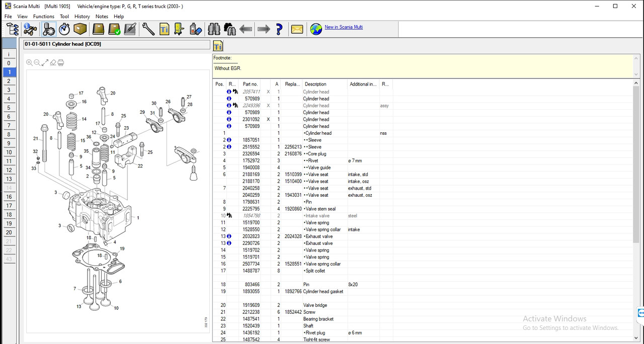Viewport: 644px width, 344px height.
Task: Click the cardboard box package icon
Action: pyautogui.click(x=80, y=29)
